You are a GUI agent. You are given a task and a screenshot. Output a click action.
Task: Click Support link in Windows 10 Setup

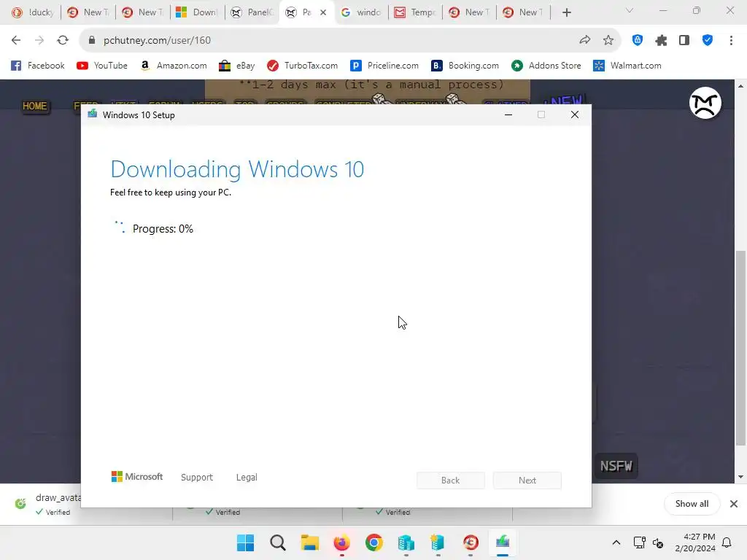(197, 477)
